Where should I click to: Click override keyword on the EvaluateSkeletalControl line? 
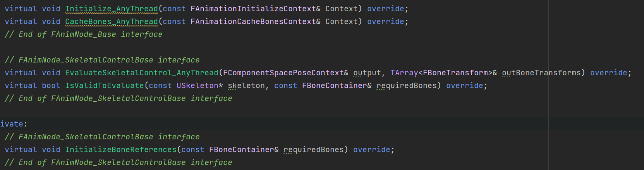click(609, 73)
